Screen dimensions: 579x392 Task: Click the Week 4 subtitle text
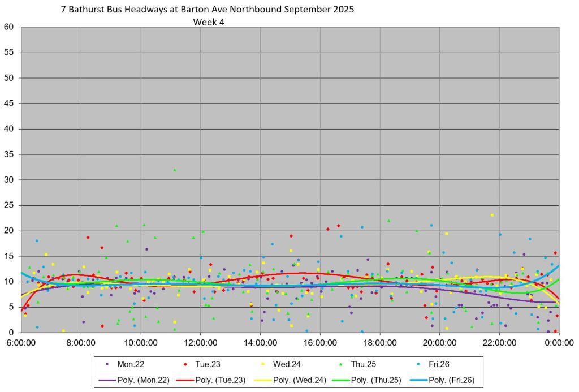(x=209, y=22)
